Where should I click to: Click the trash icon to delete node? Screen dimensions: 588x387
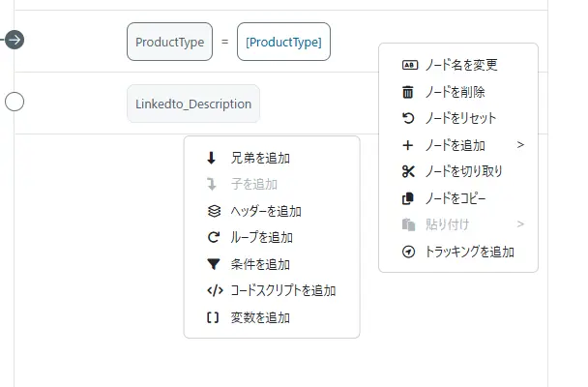coord(408,92)
